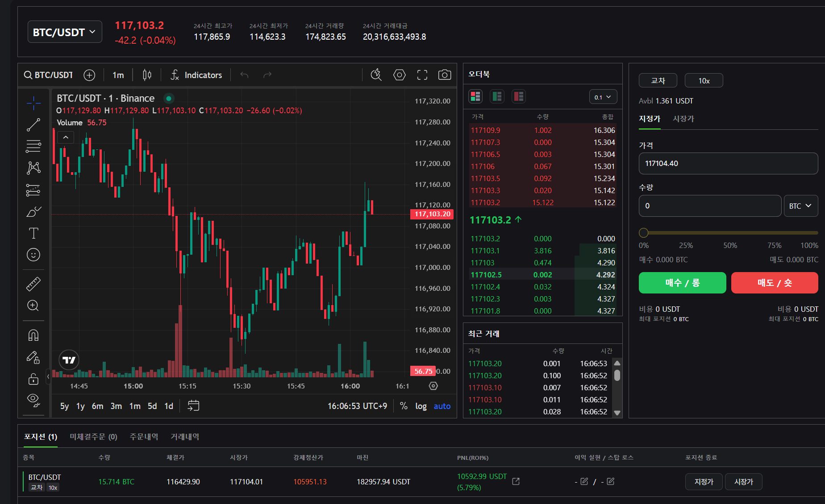Open the 0.1 orderbook grouping dropdown
825x504 pixels.
(603, 97)
